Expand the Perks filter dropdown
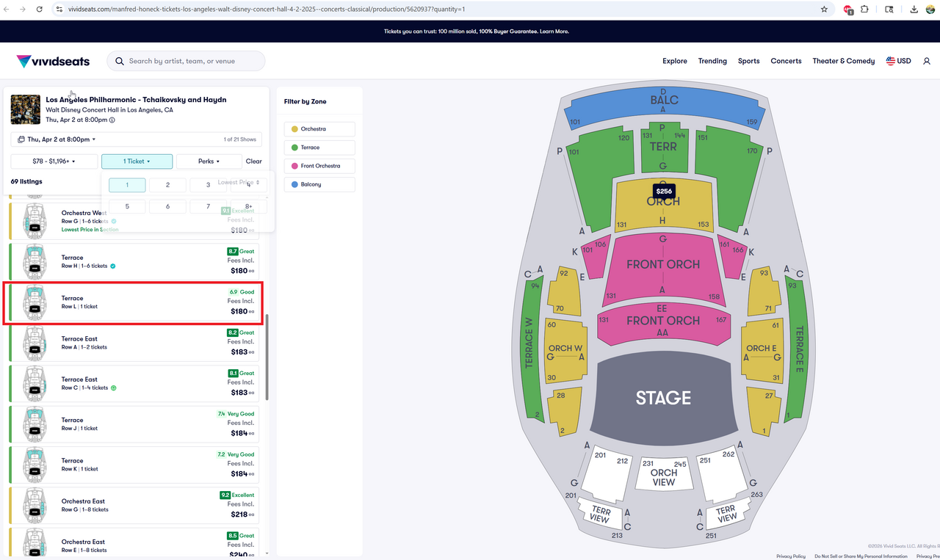The image size is (940, 560). point(209,161)
